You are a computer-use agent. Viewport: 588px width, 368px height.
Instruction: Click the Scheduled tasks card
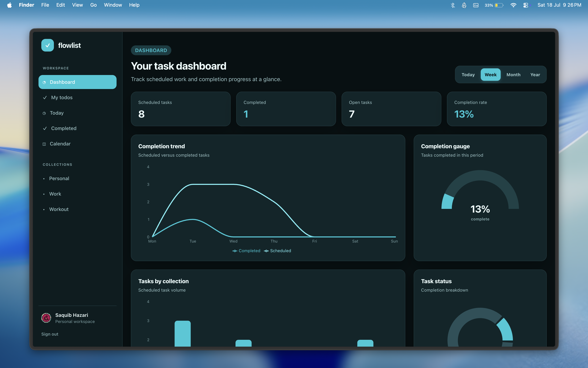point(181,109)
